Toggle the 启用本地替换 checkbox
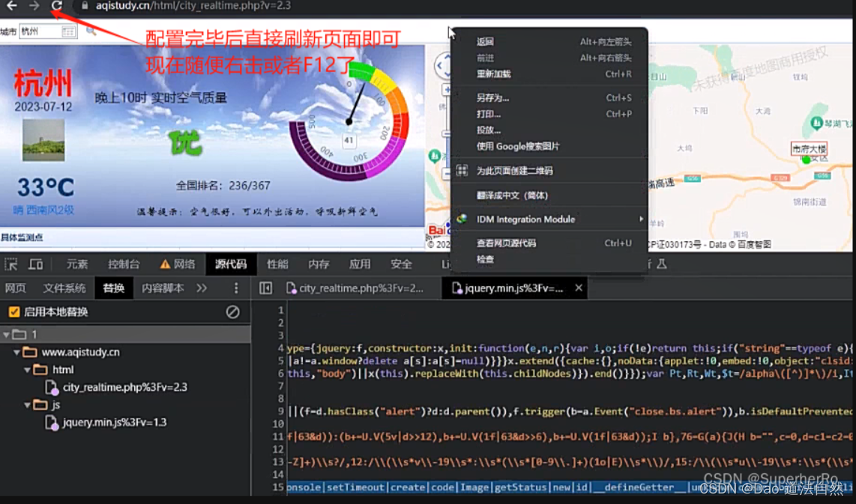 (15, 312)
